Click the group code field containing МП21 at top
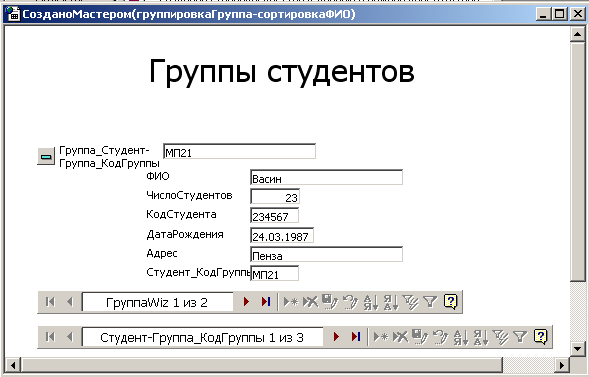This screenshot has height=377, width=589. point(240,151)
